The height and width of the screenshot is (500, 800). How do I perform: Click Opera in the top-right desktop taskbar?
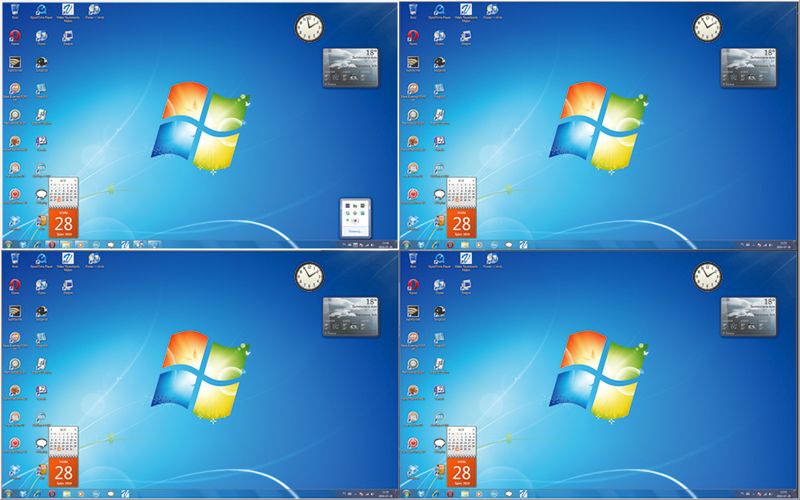pyautogui.click(x=450, y=245)
